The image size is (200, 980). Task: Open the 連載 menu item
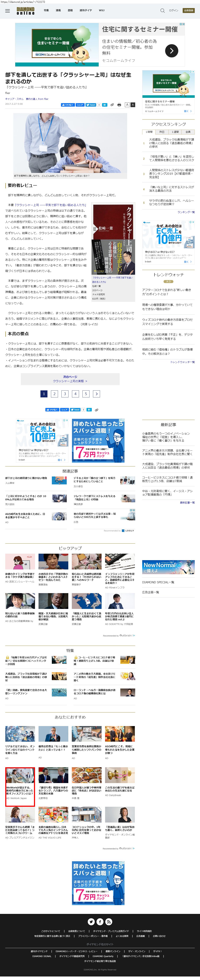tap(58, 11)
